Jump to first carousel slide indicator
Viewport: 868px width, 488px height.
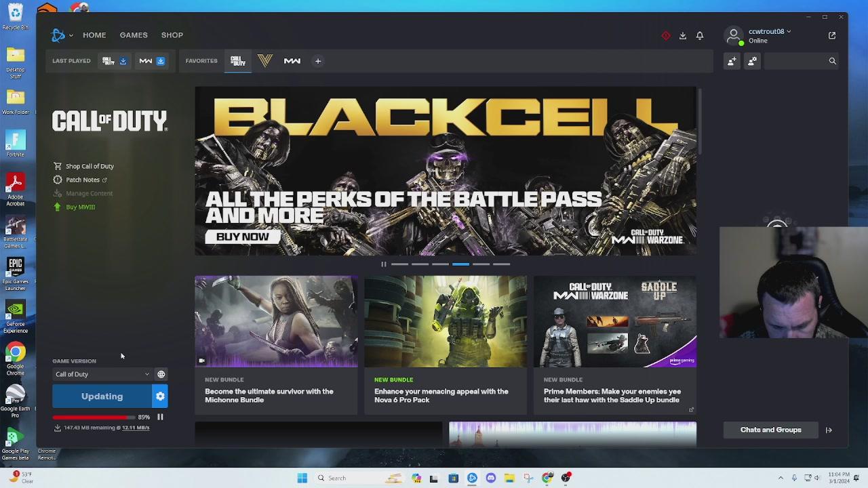click(x=399, y=264)
